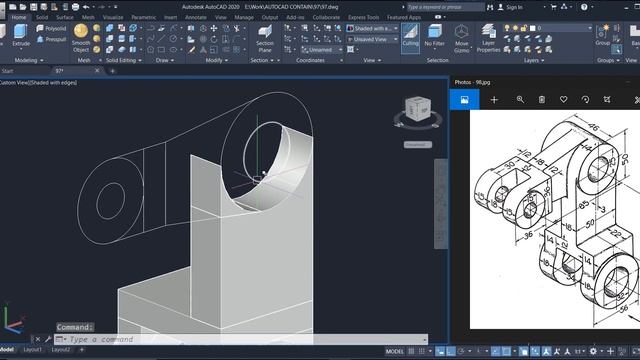Click the Solid Union icon in Solid Editing
The image size is (640, 360).
tap(110, 28)
